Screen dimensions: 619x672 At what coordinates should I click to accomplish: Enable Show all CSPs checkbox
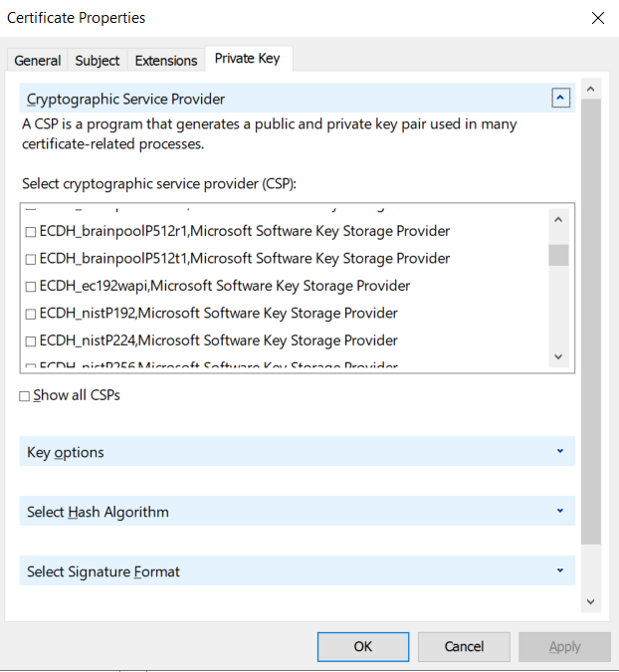pos(25,396)
